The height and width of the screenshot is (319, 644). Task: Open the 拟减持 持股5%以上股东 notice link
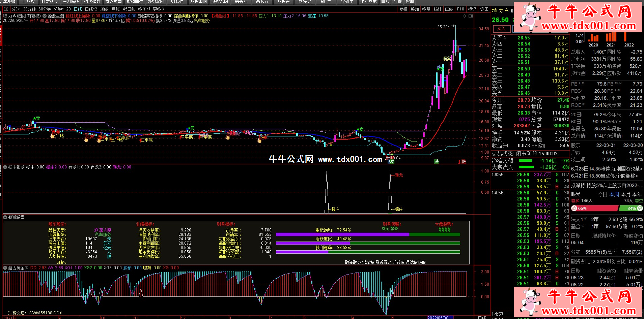(607, 185)
